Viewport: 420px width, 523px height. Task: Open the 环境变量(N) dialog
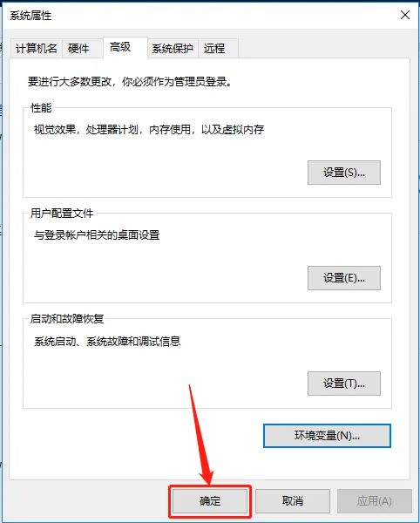pos(327,436)
